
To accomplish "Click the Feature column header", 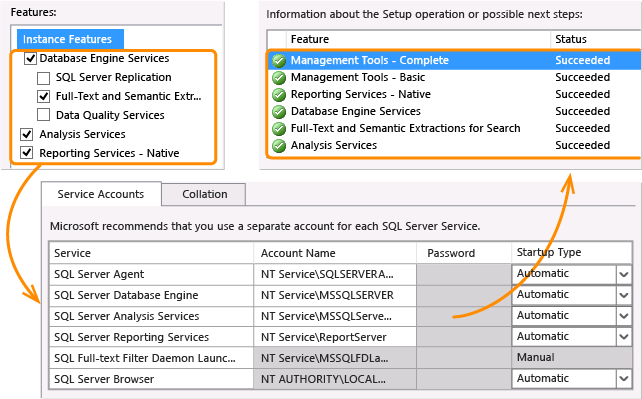I will tap(418, 39).
